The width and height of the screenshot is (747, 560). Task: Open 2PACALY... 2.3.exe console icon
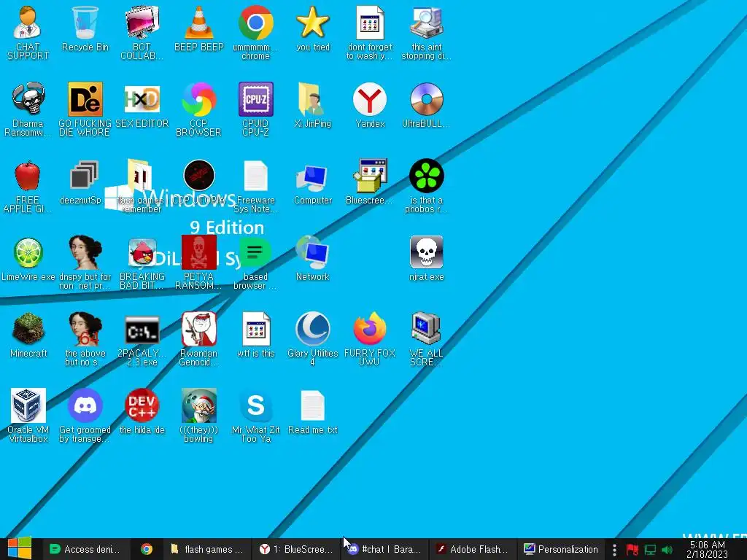(x=142, y=339)
